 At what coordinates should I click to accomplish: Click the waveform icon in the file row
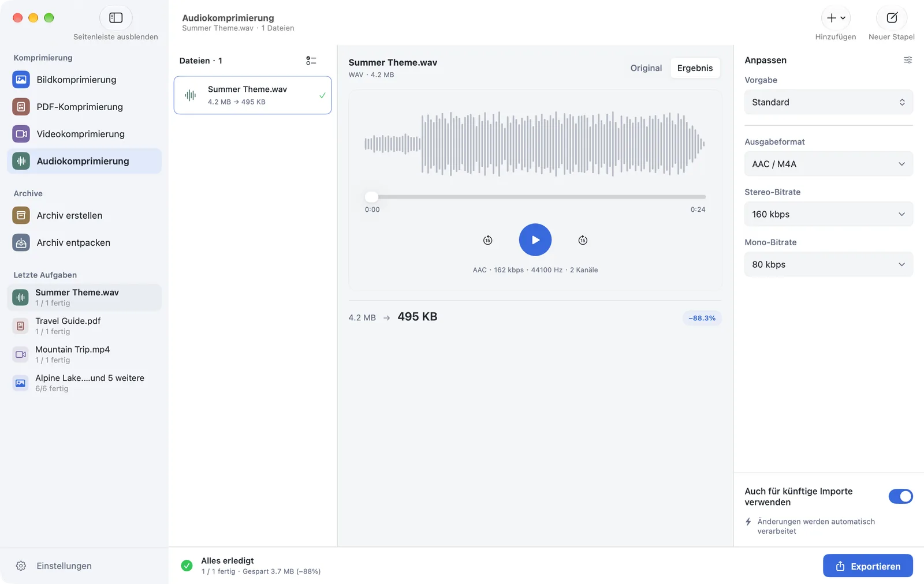(191, 95)
